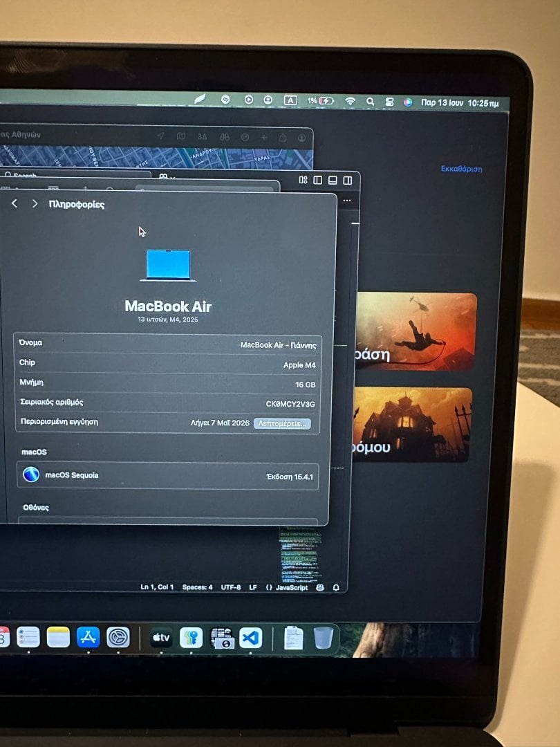Open App Store from the Dock
Screen dimensions: 560x747
coord(88,637)
